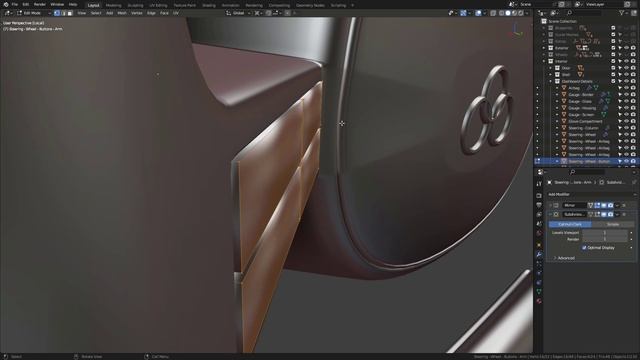
Task: Toggle selectable arrow for Gauge - Screen
Action: [620, 115]
